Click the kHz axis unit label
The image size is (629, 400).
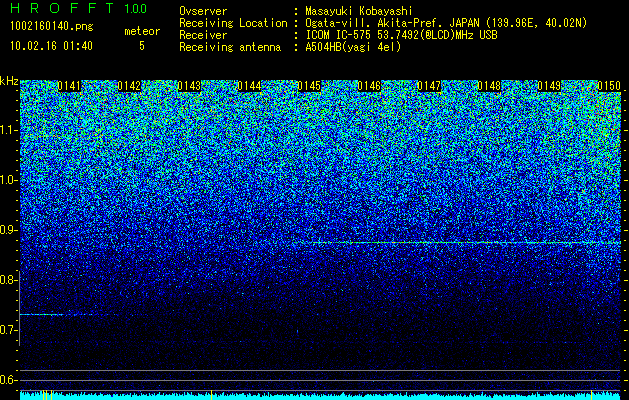[9, 81]
